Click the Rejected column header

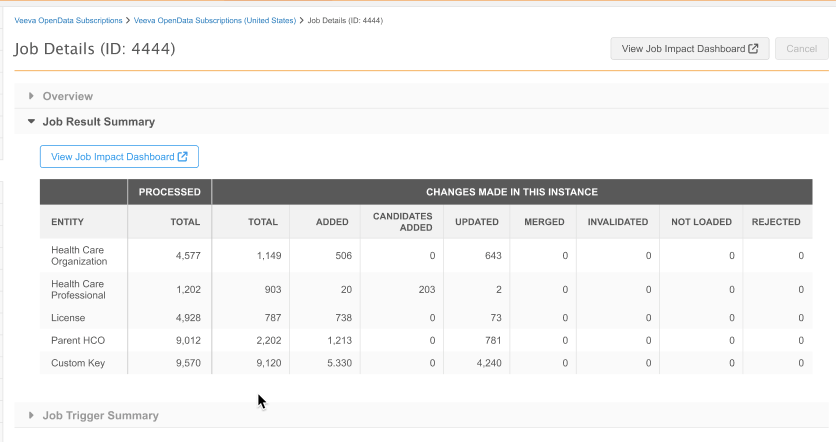coord(776,222)
